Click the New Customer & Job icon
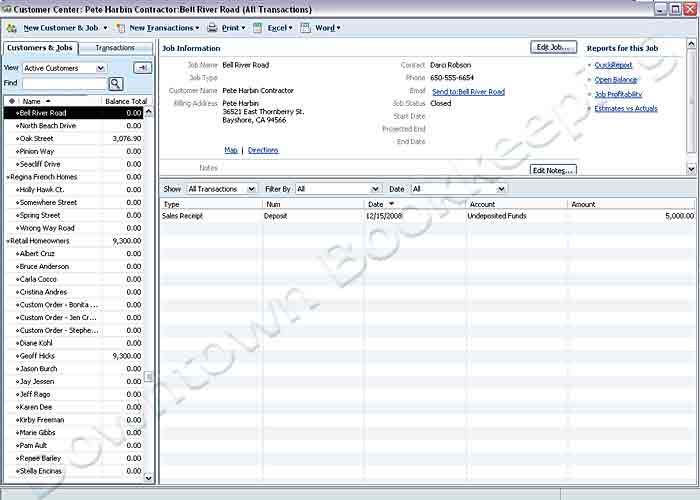 click(12, 28)
